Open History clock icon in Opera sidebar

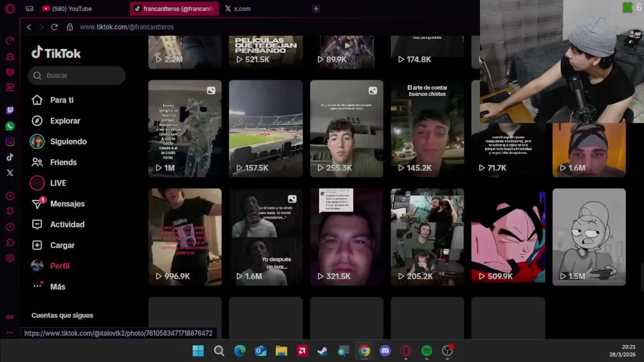(10, 227)
